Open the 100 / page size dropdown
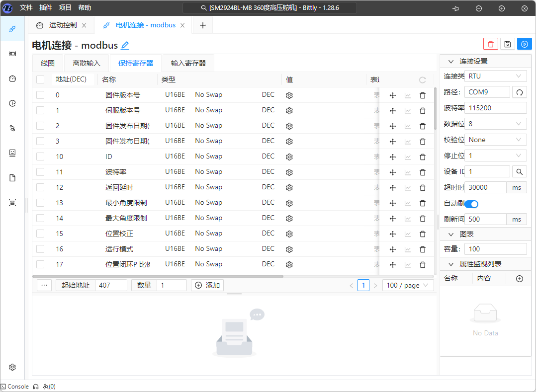This screenshot has height=392, width=536. pos(408,285)
